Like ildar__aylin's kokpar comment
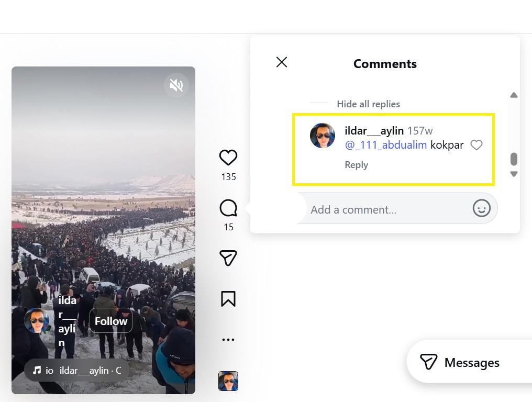This screenshot has height=402, width=532. coord(476,145)
